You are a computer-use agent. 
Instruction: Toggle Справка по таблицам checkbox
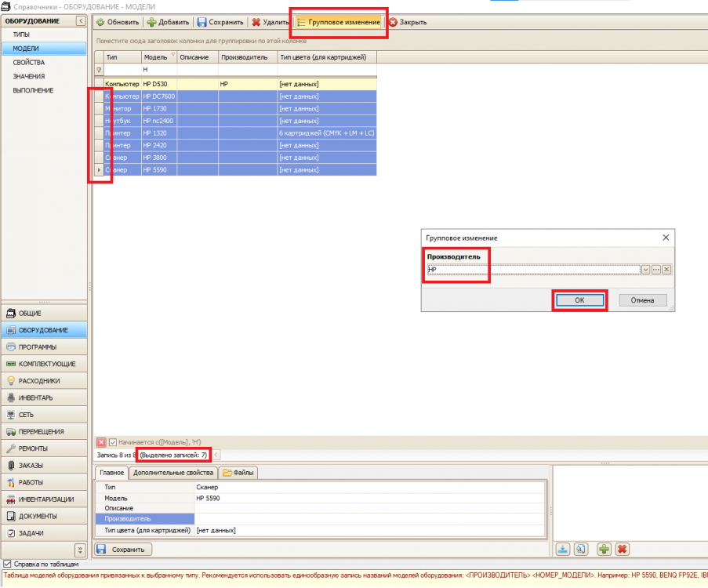point(7,564)
